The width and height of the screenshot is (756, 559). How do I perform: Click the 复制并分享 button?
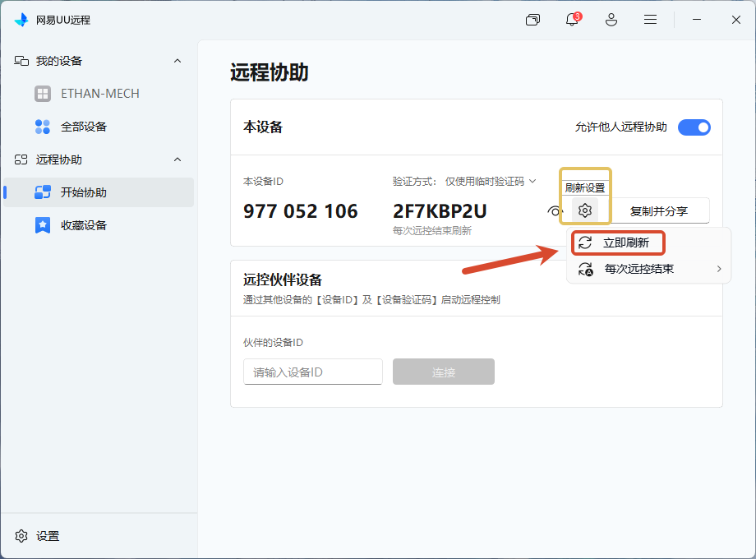(659, 210)
